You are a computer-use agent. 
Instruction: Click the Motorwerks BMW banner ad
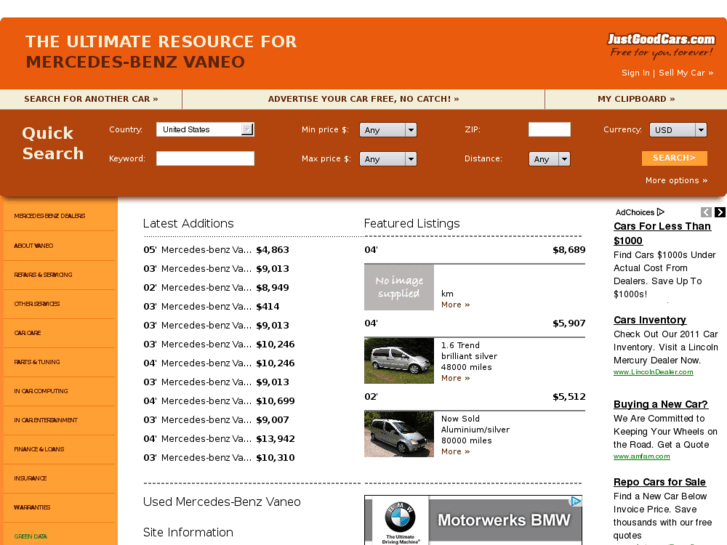point(473,520)
